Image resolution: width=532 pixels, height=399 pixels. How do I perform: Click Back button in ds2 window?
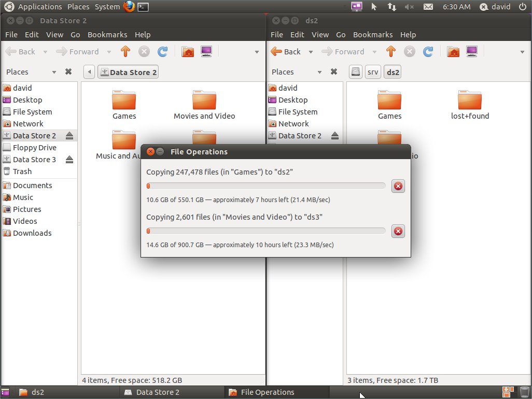[286, 51]
